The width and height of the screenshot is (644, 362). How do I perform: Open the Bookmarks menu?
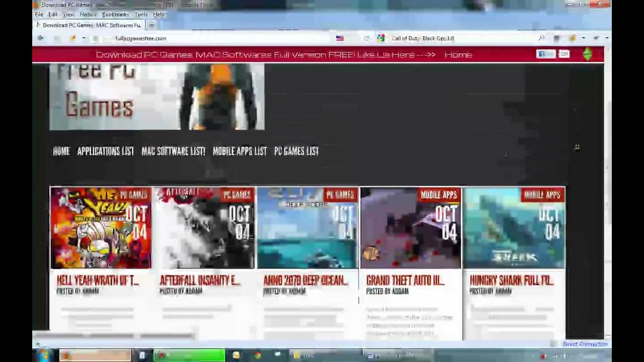pos(115,15)
